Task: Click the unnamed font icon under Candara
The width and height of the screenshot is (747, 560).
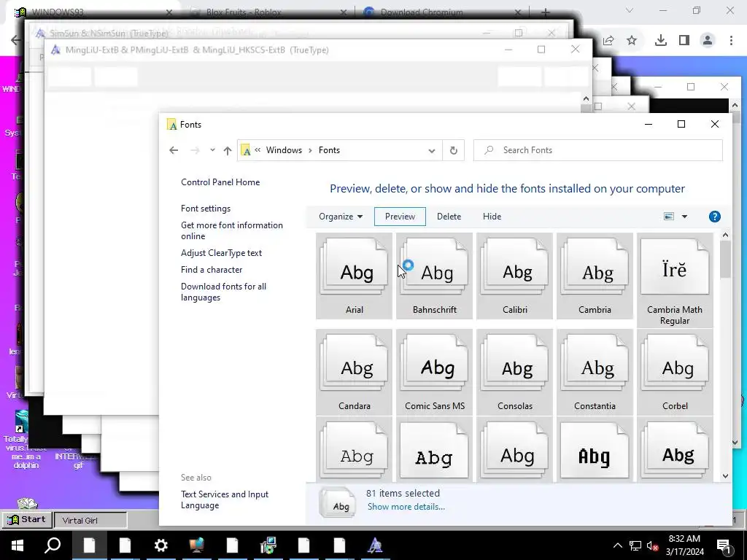Action: pos(354,450)
